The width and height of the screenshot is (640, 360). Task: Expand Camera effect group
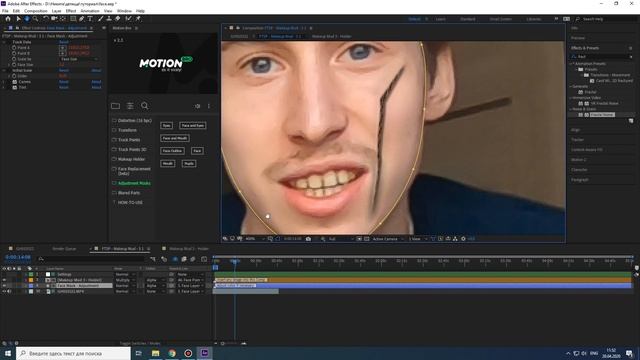pos(4,82)
